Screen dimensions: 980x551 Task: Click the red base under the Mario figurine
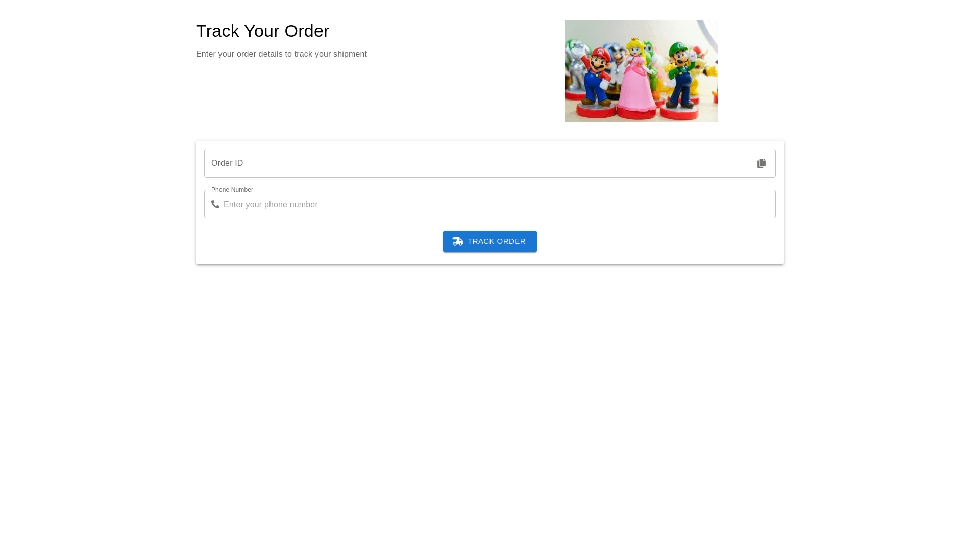point(597,110)
